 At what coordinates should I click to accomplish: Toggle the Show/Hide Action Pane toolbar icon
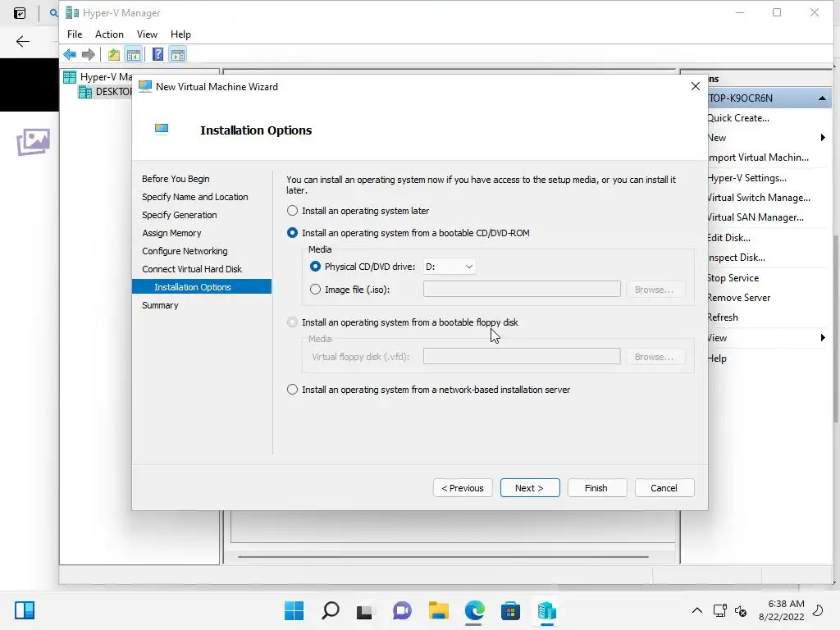(x=178, y=54)
